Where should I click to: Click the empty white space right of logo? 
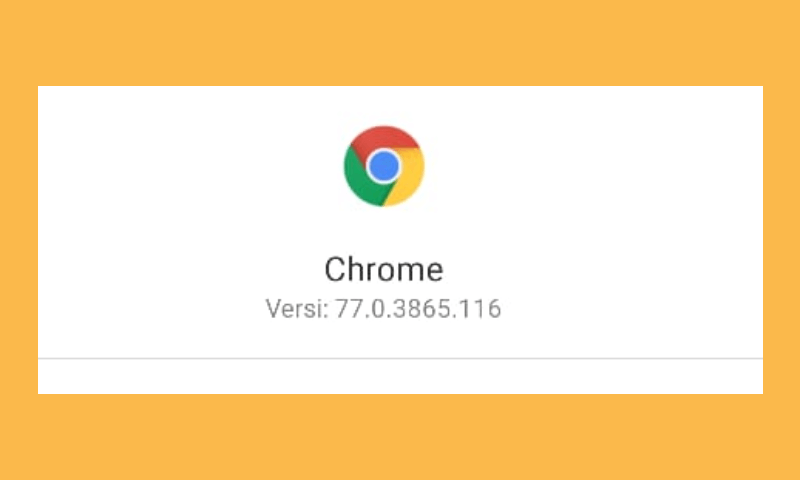(594, 166)
